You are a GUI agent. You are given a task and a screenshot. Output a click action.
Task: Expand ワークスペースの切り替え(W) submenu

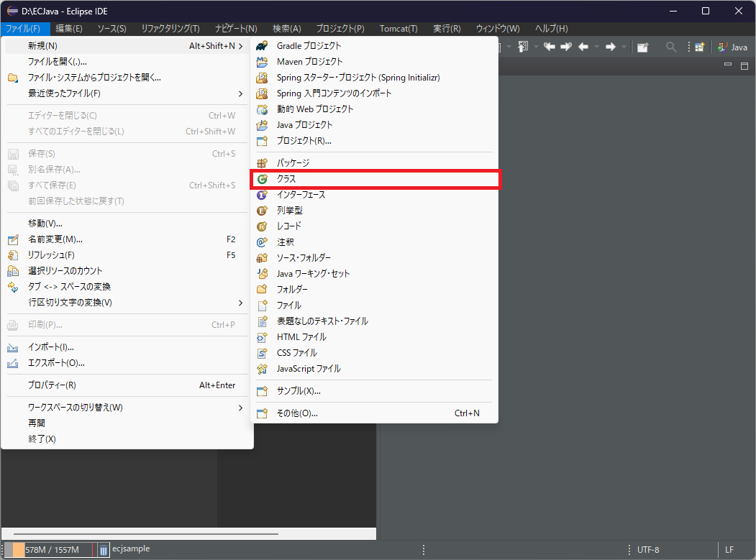[x=127, y=408]
